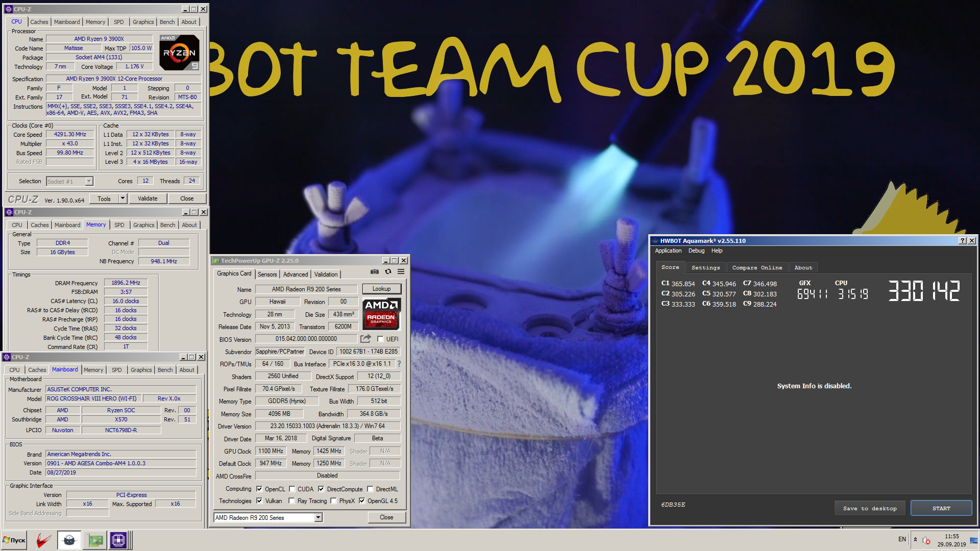Open Graphics tab in CPU-Z Mainboard window
The width and height of the screenshot is (980, 551).
point(141,370)
